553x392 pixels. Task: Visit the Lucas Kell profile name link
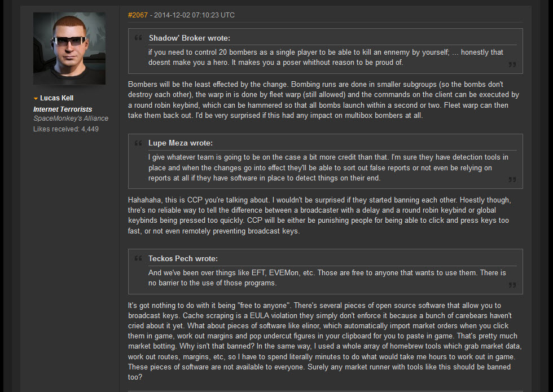(56, 98)
